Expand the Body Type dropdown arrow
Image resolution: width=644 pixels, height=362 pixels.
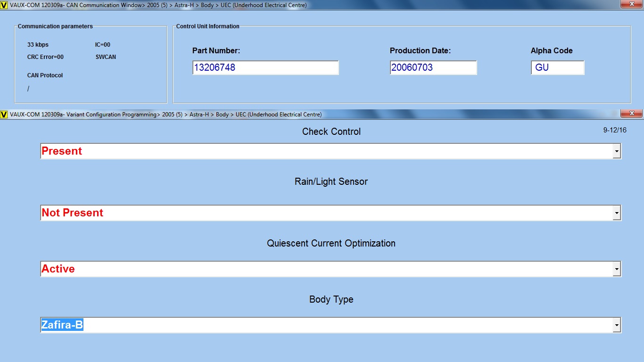pos(616,325)
